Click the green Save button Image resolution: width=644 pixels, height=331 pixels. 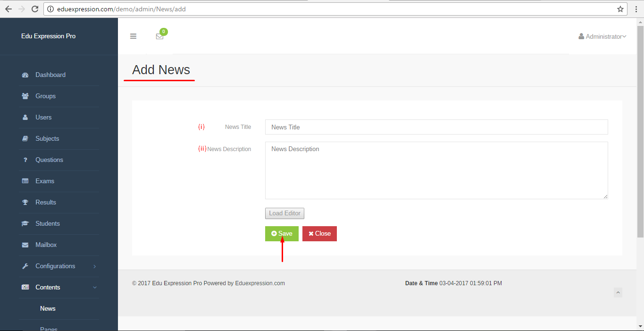282,234
